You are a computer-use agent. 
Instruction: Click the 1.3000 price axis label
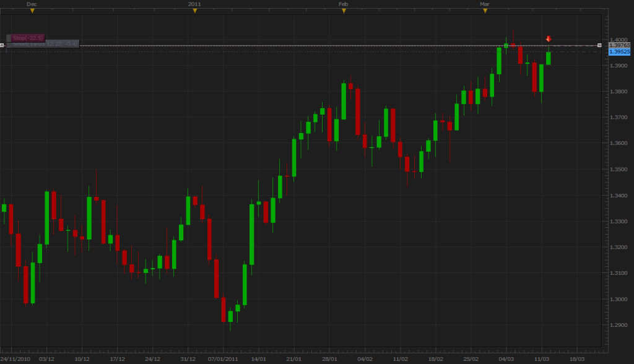tap(619, 299)
